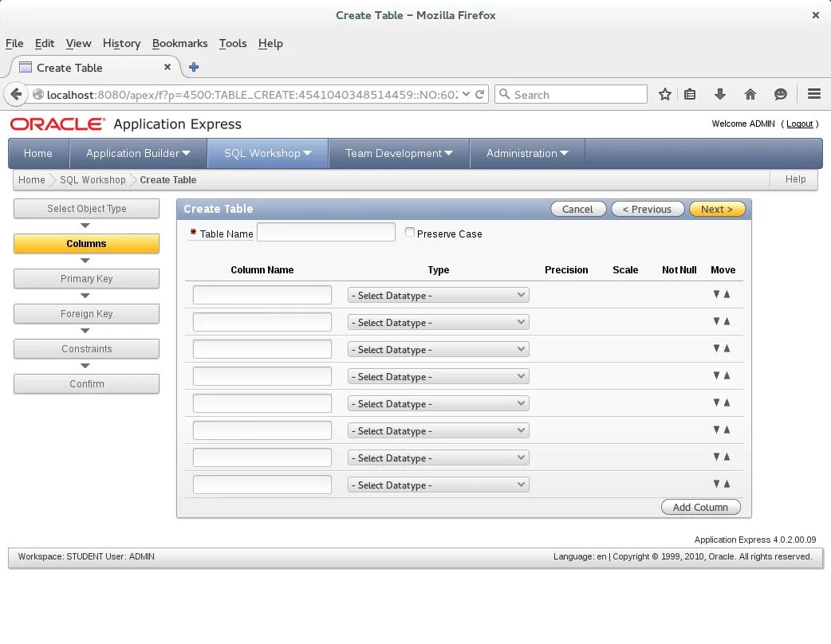
Task: Open the sixth row Select Datatype dropdown
Action: tap(439, 430)
